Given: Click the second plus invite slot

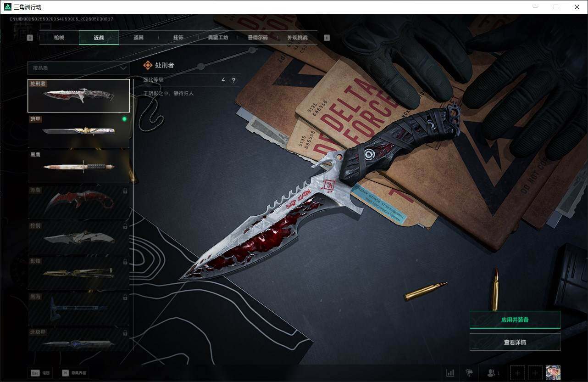Looking at the screenshot, I should tap(535, 373).
